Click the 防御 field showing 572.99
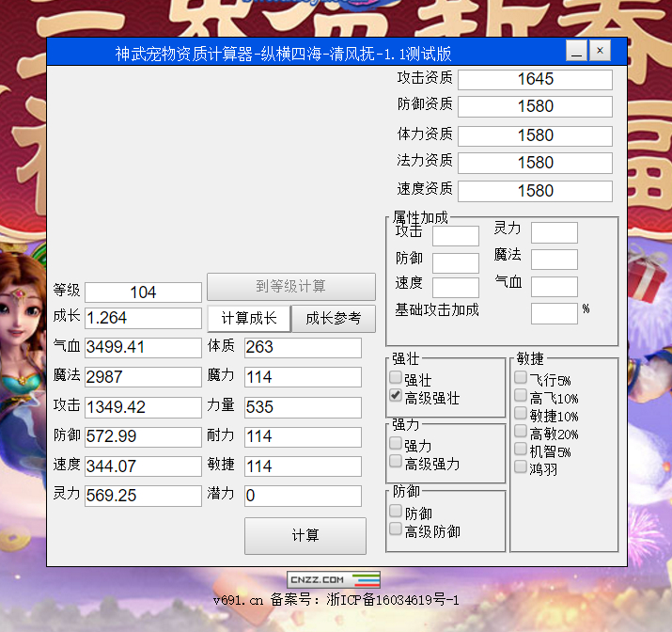 (143, 437)
